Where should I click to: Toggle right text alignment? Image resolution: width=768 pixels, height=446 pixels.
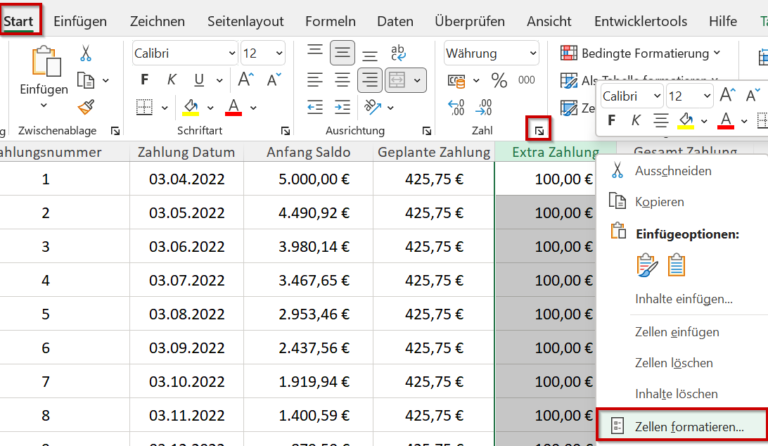tap(370, 80)
